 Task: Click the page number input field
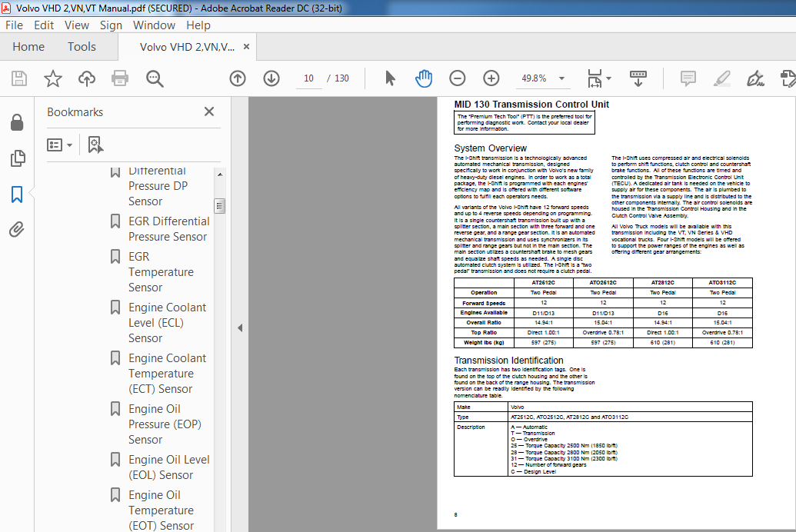308,78
